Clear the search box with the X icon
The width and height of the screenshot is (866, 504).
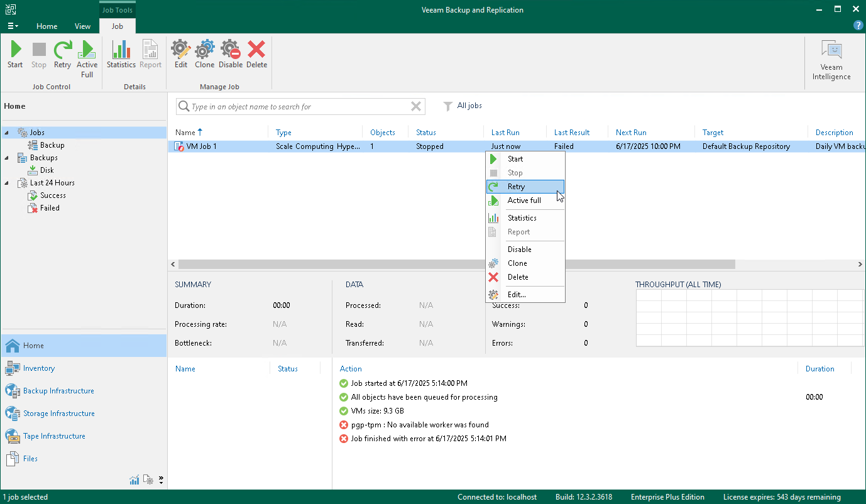click(415, 107)
